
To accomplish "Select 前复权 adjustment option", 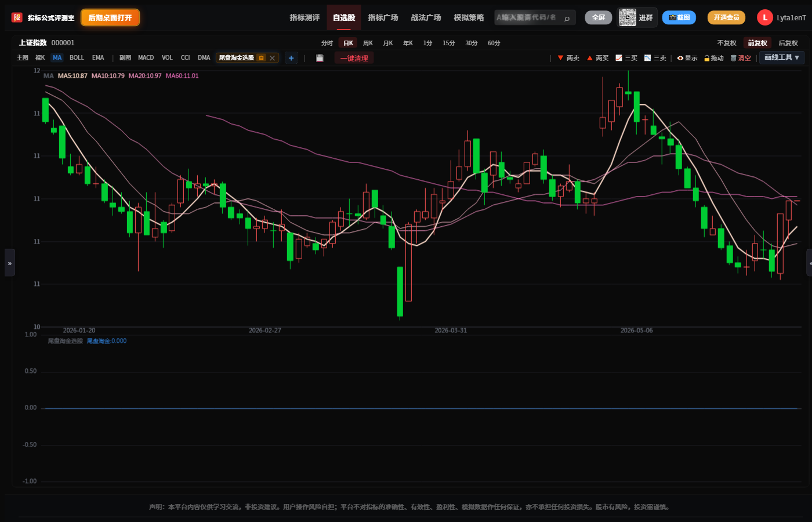I will [x=757, y=43].
